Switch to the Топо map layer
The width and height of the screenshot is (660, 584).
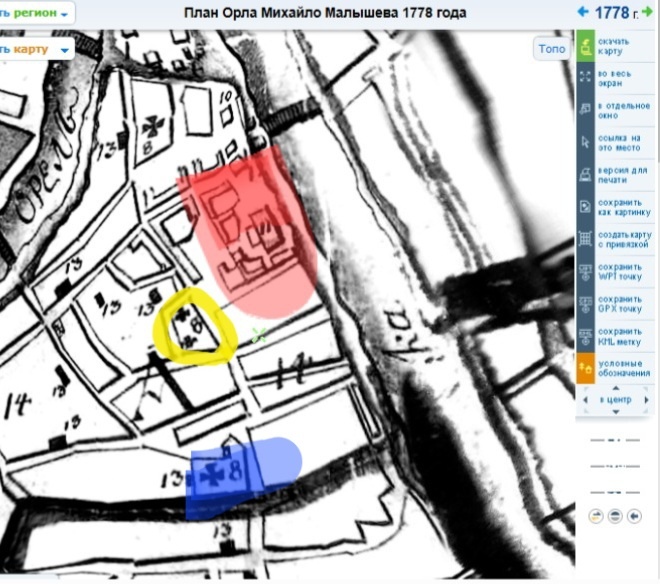point(552,49)
